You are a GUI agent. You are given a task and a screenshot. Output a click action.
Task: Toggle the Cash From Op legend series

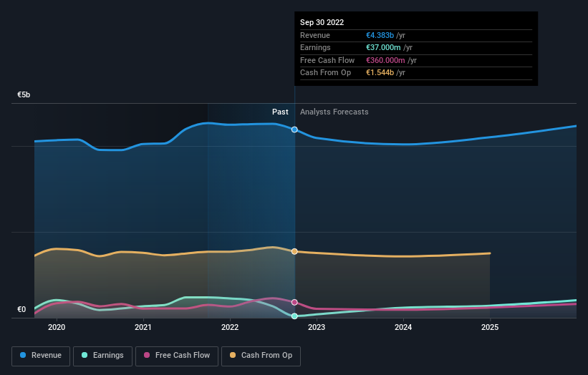pos(261,356)
